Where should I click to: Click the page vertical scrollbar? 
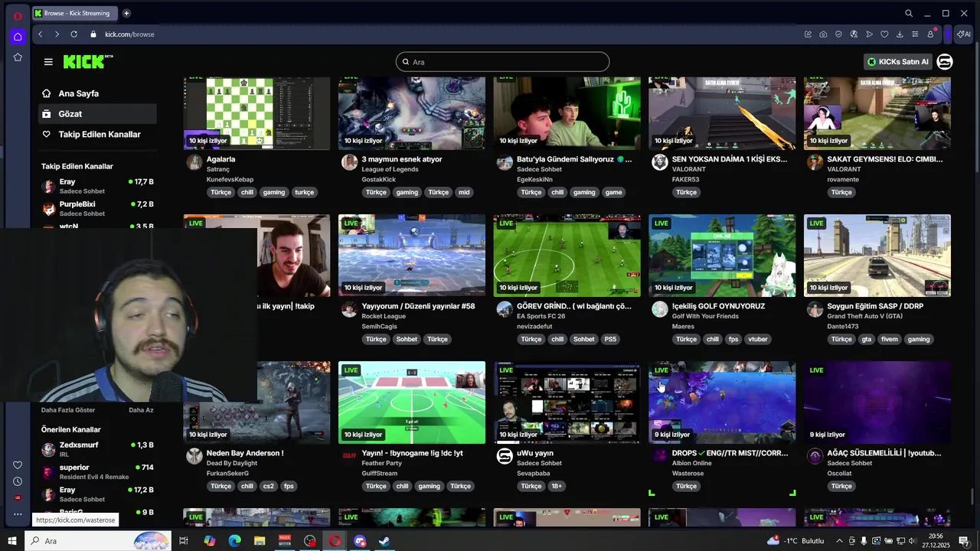click(972, 497)
